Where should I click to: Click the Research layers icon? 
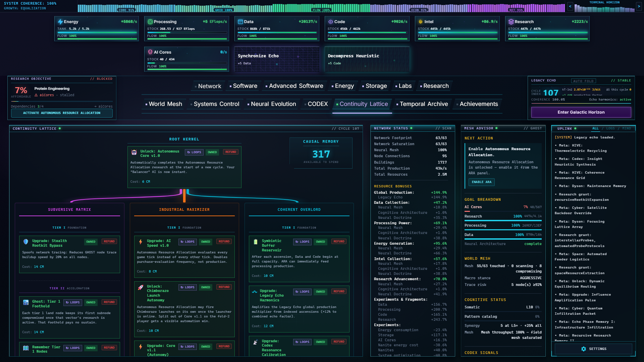click(x=511, y=22)
